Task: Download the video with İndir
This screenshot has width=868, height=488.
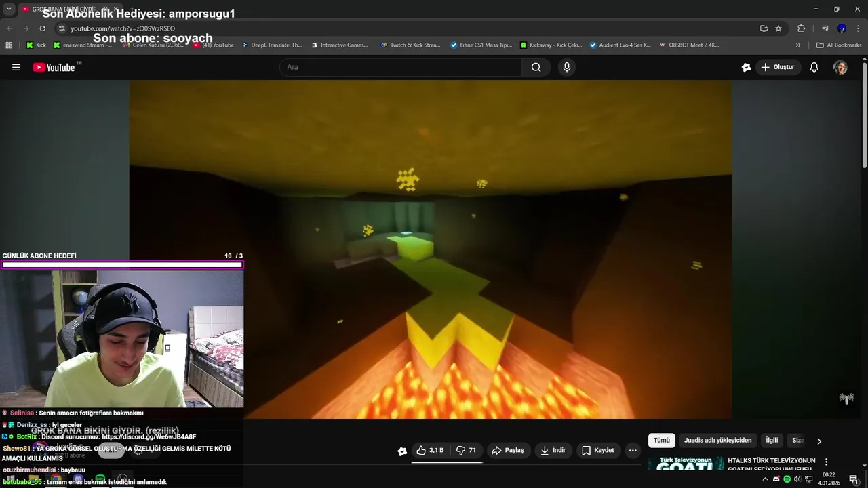Action: tap(553, 450)
